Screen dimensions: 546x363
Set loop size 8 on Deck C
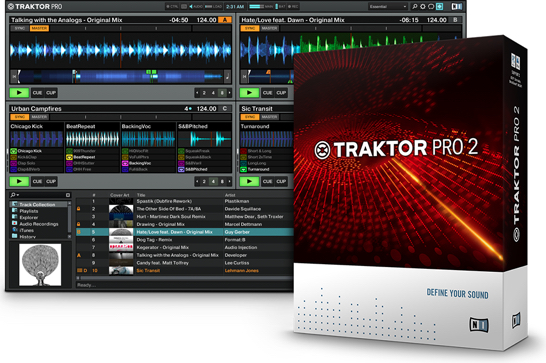(x=222, y=182)
